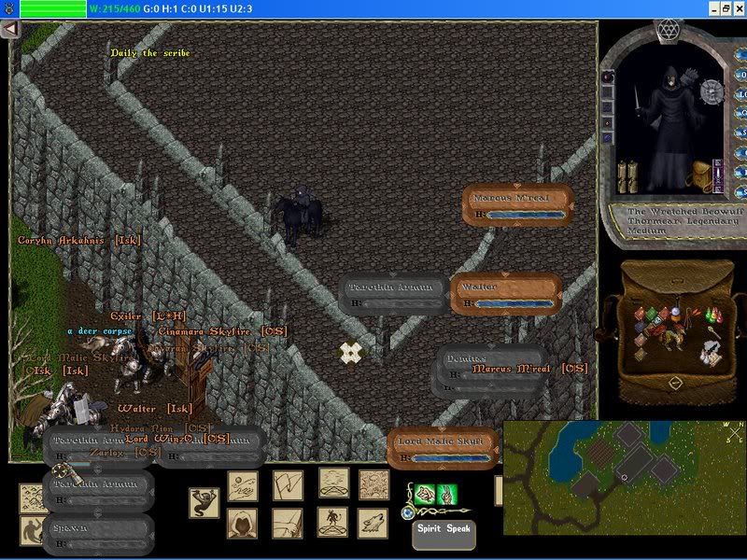This screenshot has width=747, height=560.
Task: Cast the daemon in pentagram spell icon
Action: [x=332, y=522]
